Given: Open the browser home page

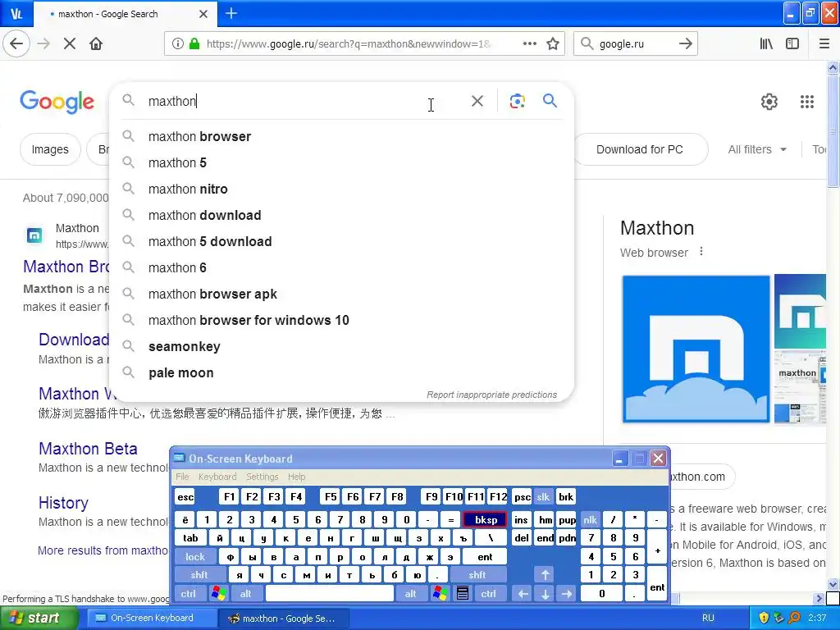Looking at the screenshot, I should tap(96, 44).
